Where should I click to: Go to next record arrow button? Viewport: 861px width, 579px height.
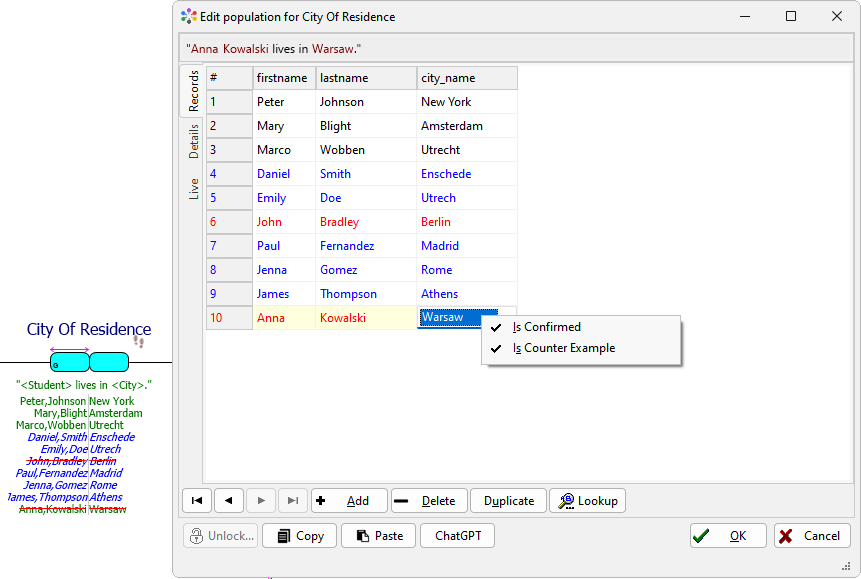point(261,501)
